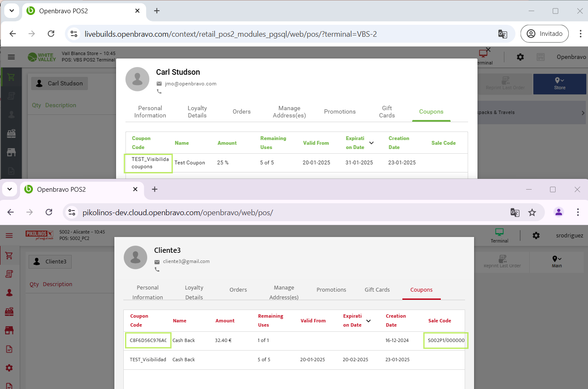Click the settings gear beside Openbravo user
Image resolution: width=588 pixels, height=389 pixels.
point(520,57)
